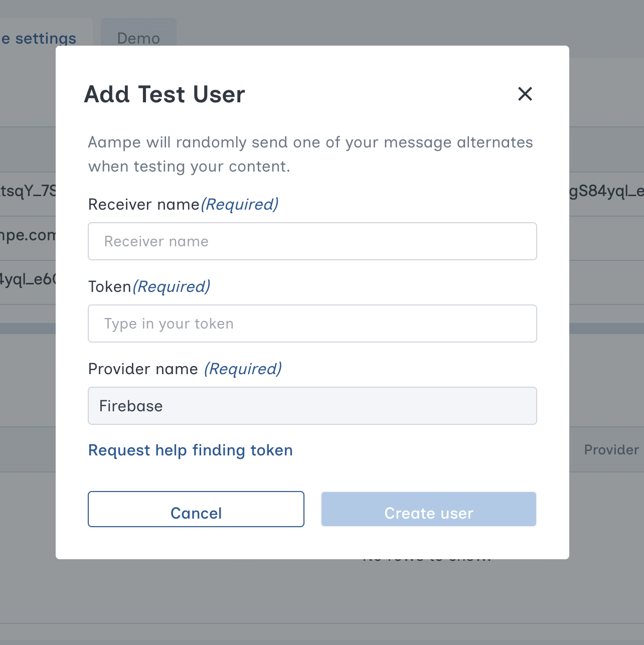The width and height of the screenshot is (644, 645).
Task: Open the settings tab in the background
Action: point(39,38)
